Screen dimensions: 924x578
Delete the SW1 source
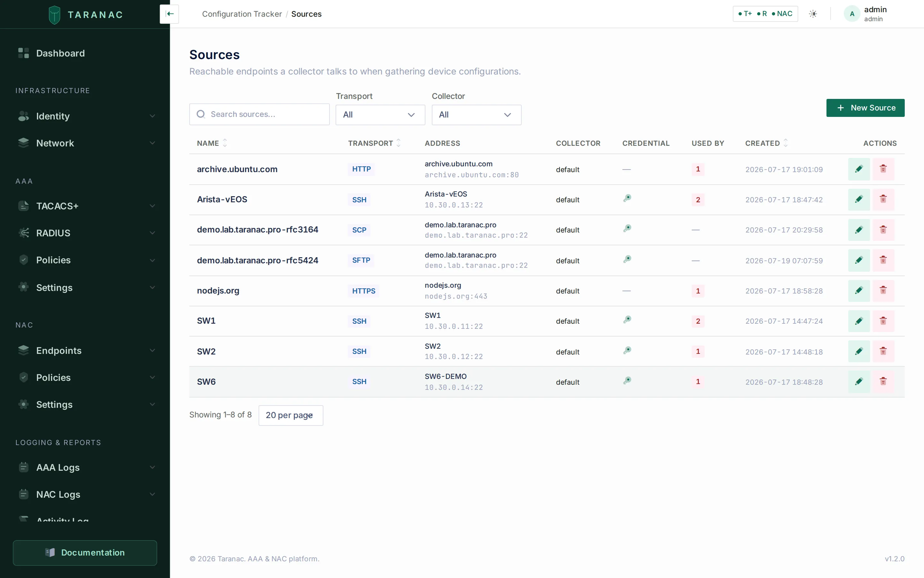(x=883, y=321)
